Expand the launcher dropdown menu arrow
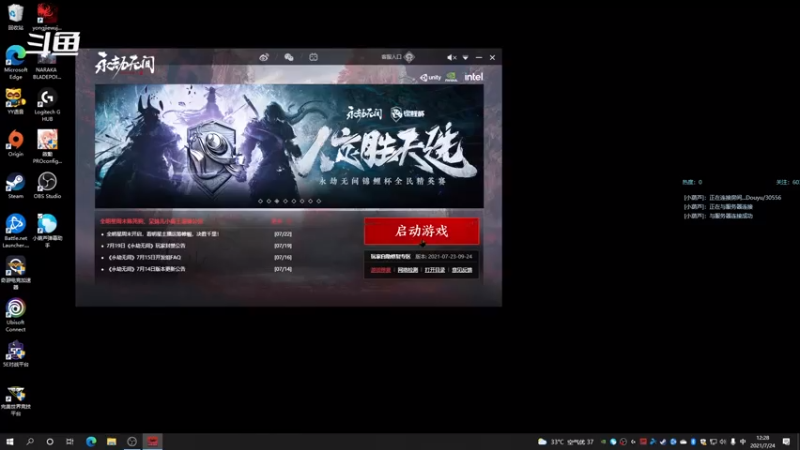Screen dimensions: 800x450 coord(465,58)
